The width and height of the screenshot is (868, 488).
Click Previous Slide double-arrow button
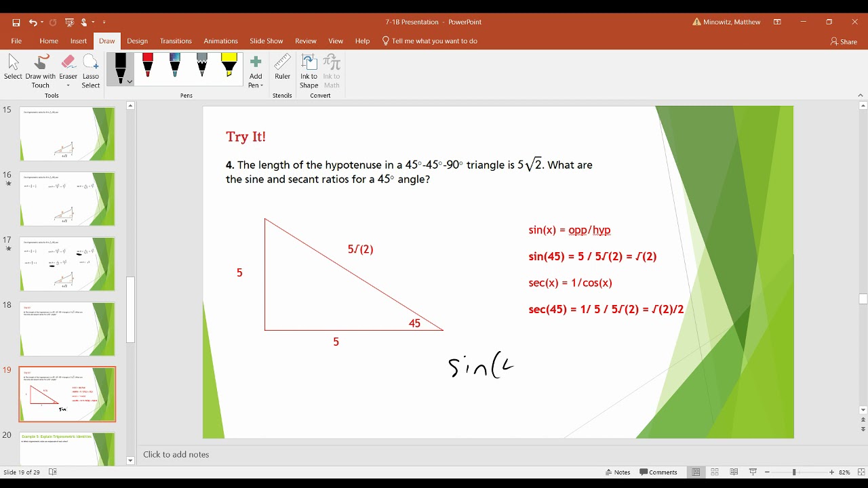(863, 421)
